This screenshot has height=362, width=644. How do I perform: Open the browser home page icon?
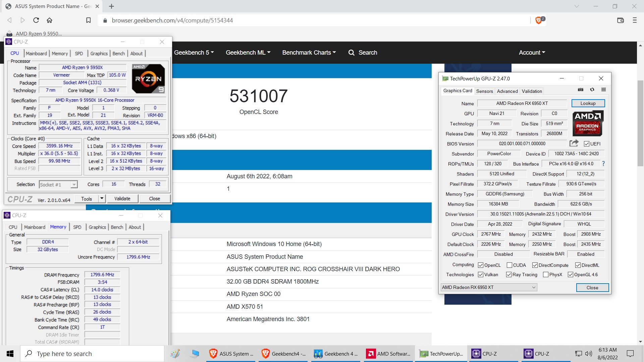tap(49, 20)
